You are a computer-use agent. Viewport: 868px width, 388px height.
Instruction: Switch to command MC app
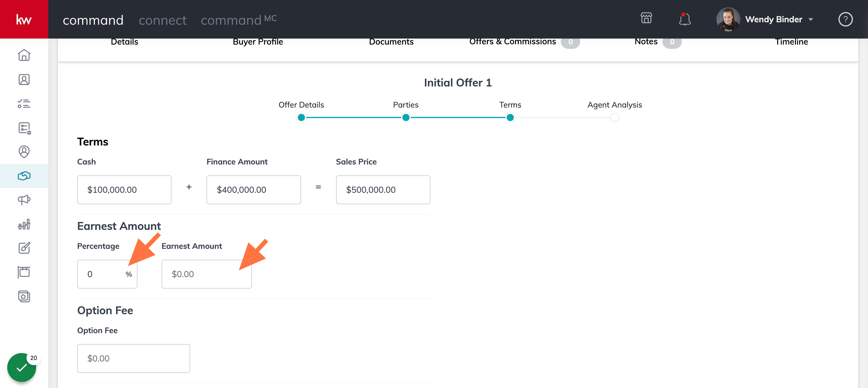239,20
